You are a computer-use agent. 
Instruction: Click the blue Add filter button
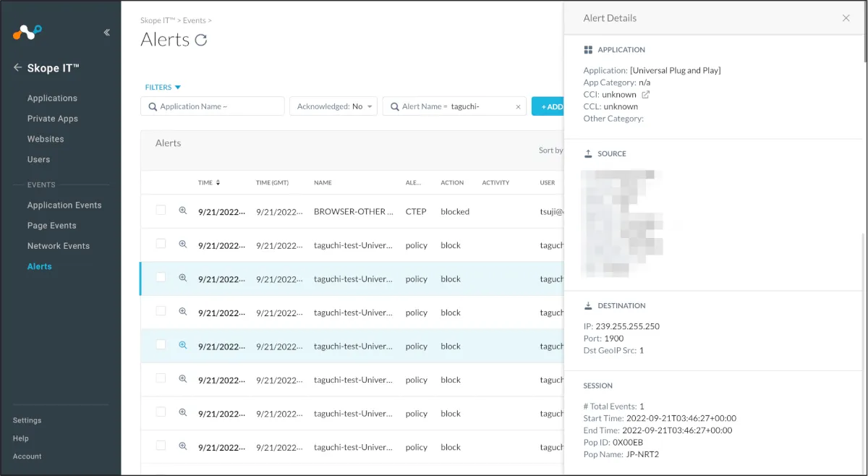[548, 106]
